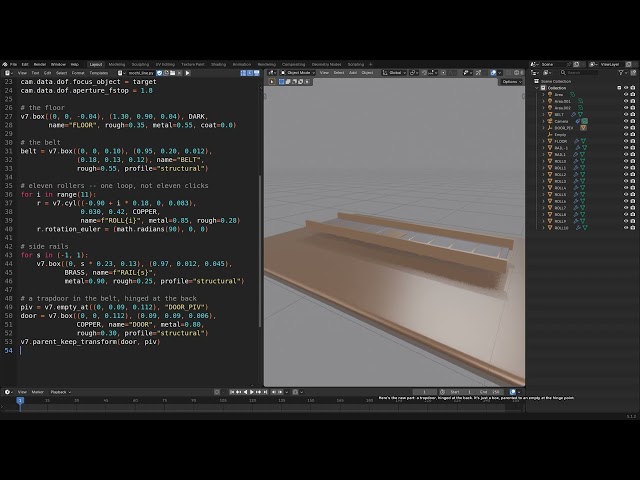Click the current frame number field
This screenshot has width=640, height=480.
click(424, 392)
